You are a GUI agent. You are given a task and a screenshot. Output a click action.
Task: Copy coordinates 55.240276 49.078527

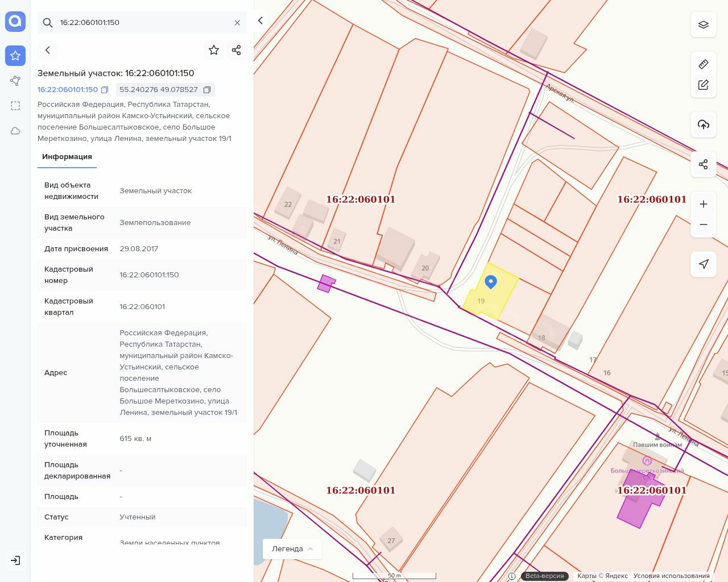pyautogui.click(x=207, y=90)
